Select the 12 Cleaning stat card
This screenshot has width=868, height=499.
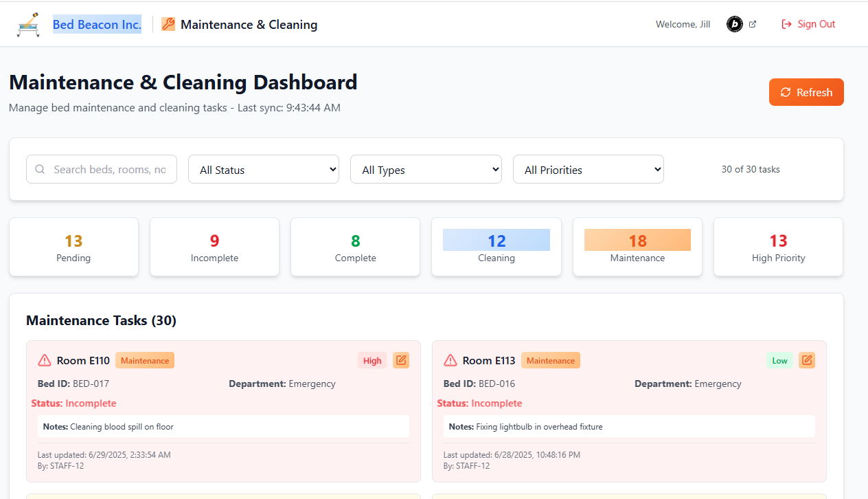point(496,247)
